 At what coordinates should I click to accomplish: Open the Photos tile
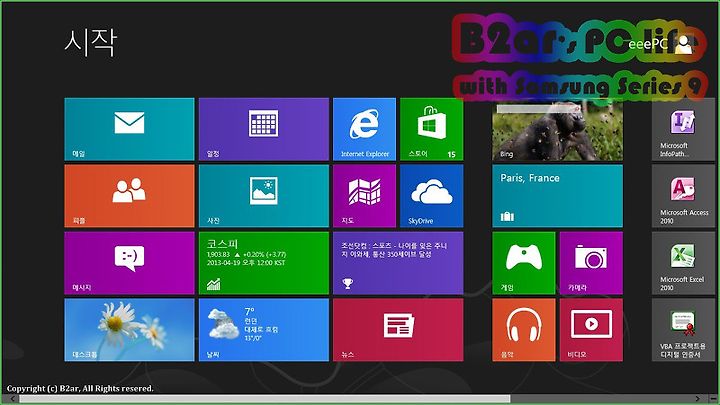pyautogui.click(x=264, y=196)
